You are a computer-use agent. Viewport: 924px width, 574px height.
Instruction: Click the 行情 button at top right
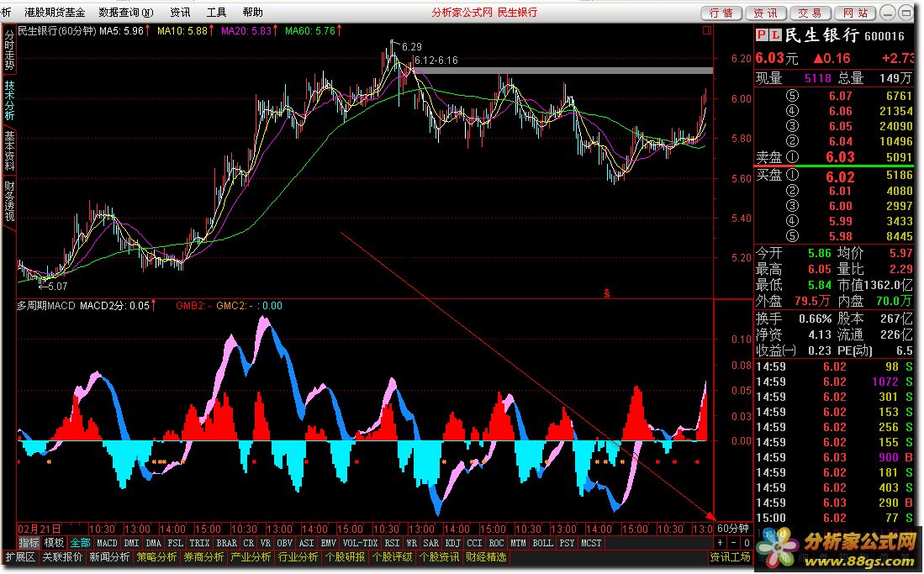tap(721, 13)
